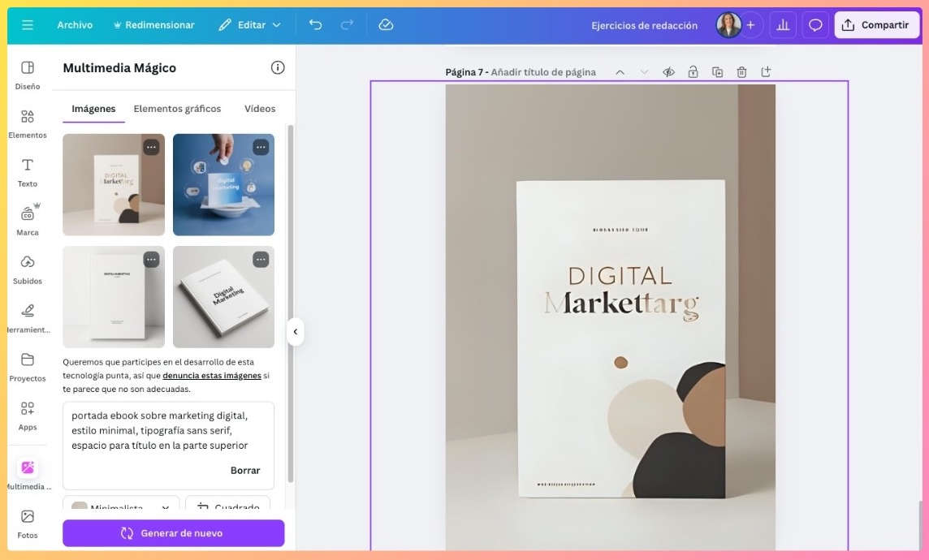Click the undo arrow in top bar
This screenshot has height=560, width=929.
[315, 25]
